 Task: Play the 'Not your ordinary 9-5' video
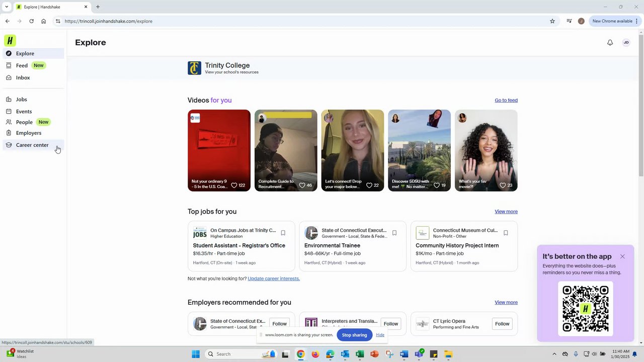[x=219, y=150]
